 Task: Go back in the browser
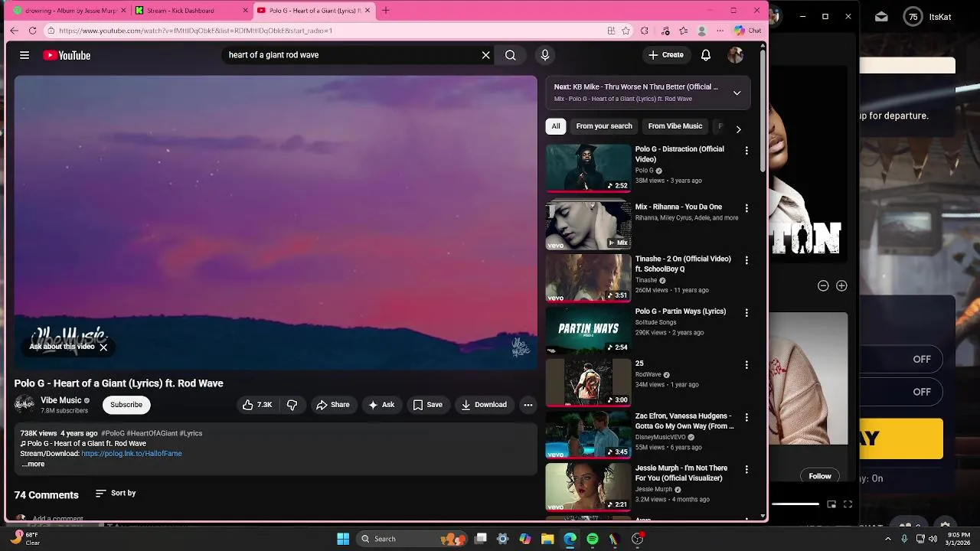coord(14,31)
